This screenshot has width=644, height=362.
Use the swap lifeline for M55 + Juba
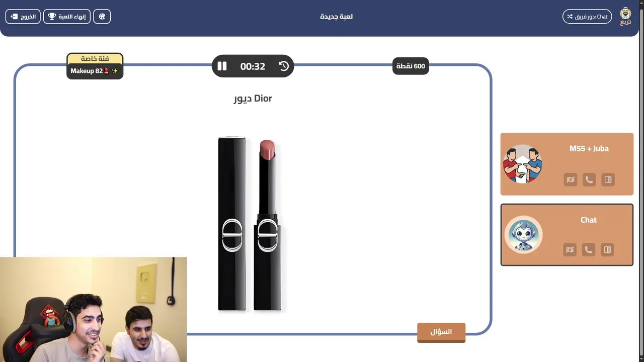[x=571, y=179]
